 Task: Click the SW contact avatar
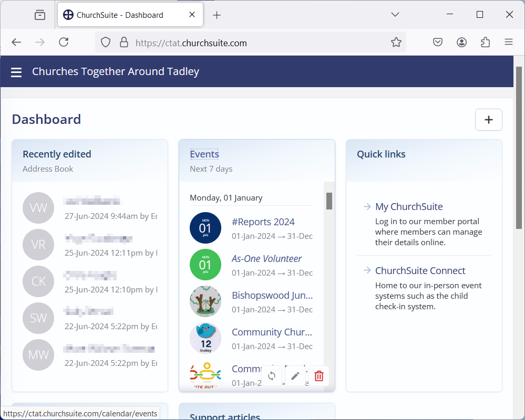click(x=38, y=318)
